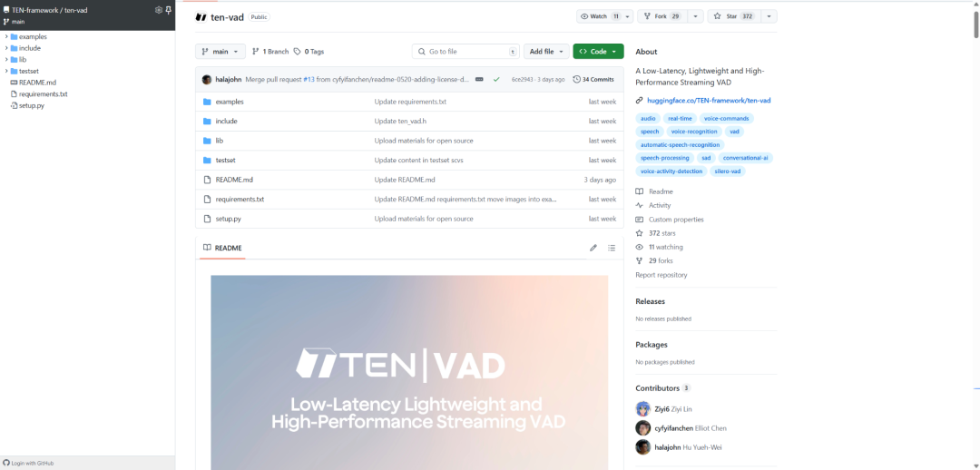Click the TEN VAD banner image
Image resolution: width=980 pixels, height=470 pixels.
tap(409, 373)
